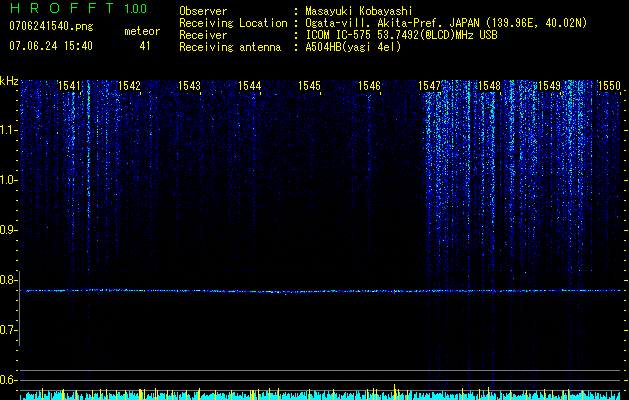Click the Observer field label
The width and height of the screenshot is (629, 400).
click(x=203, y=11)
